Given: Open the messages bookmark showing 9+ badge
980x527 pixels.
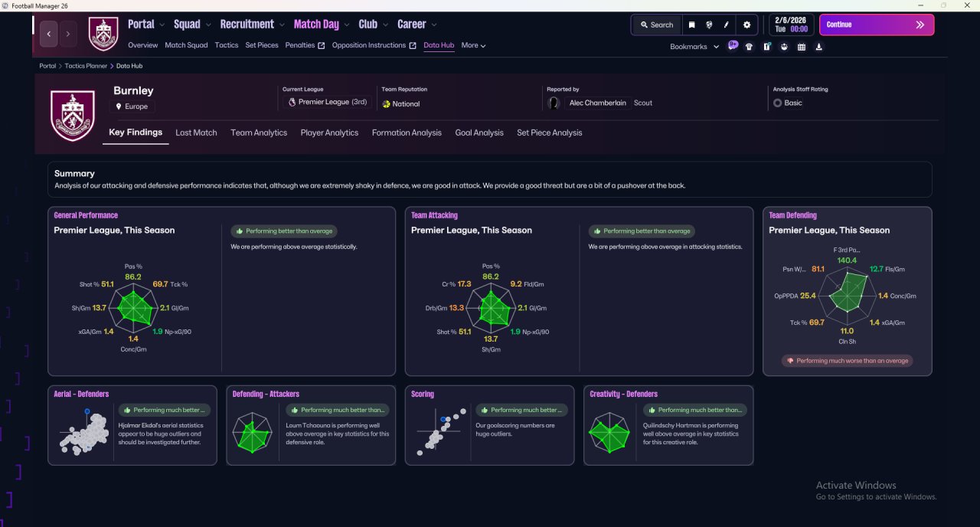Looking at the screenshot, I should point(733,46).
